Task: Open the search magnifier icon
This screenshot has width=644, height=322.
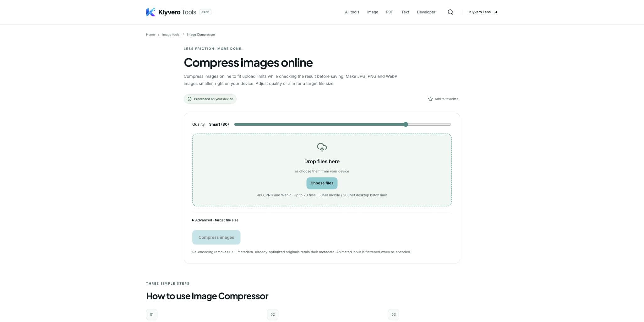Action: point(450,12)
